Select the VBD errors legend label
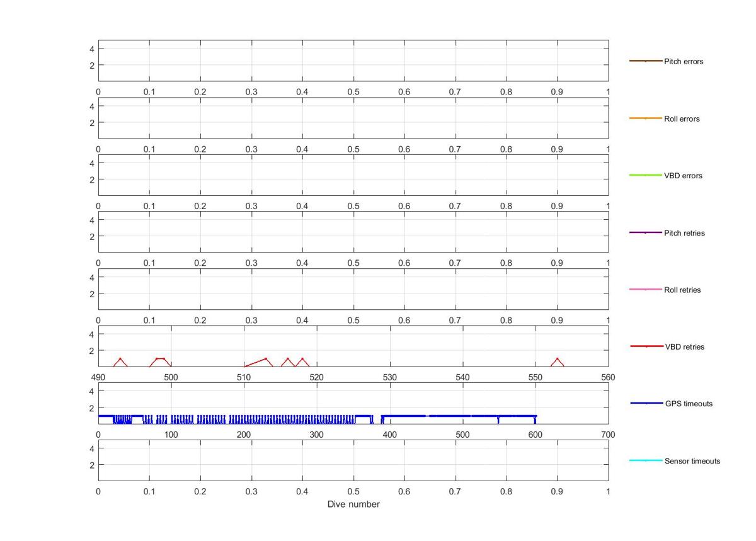756x541 pixels. pyautogui.click(x=683, y=176)
